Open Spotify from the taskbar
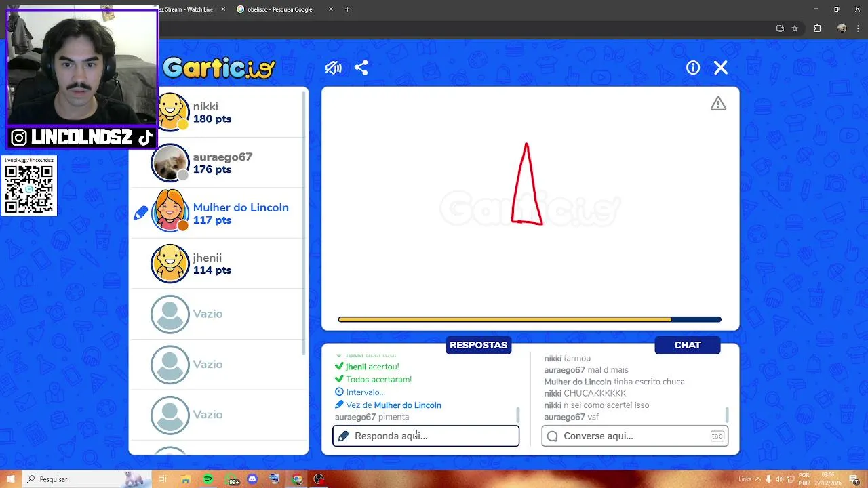Viewport: 868px width, 488px height. point(208,479)
